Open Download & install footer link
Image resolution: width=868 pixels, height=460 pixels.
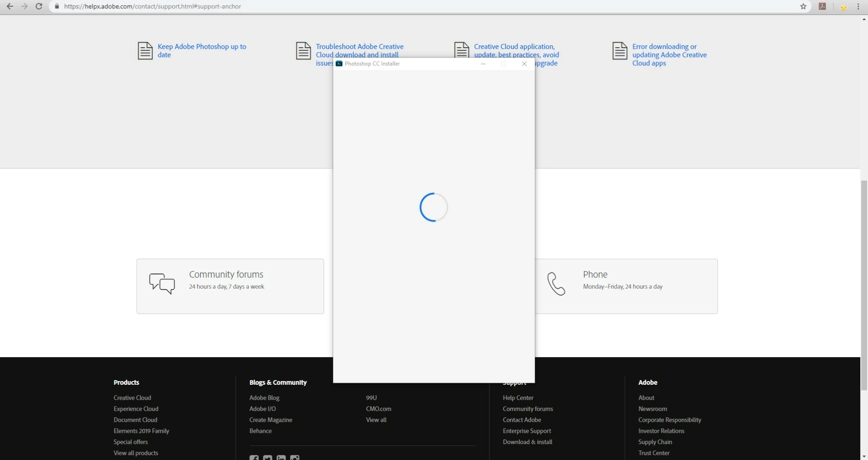(527, 442)
